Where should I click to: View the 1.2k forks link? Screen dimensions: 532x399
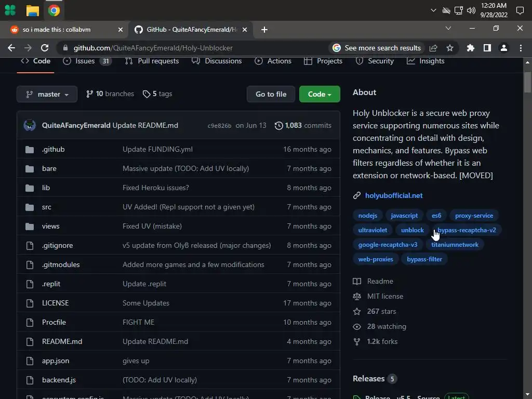point(375,342)
